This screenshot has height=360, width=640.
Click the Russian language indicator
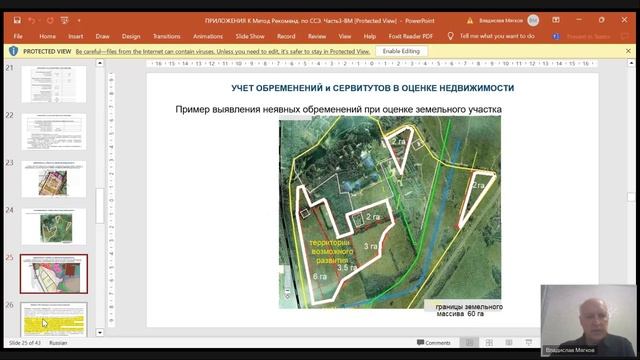click(x=58, y=343)
